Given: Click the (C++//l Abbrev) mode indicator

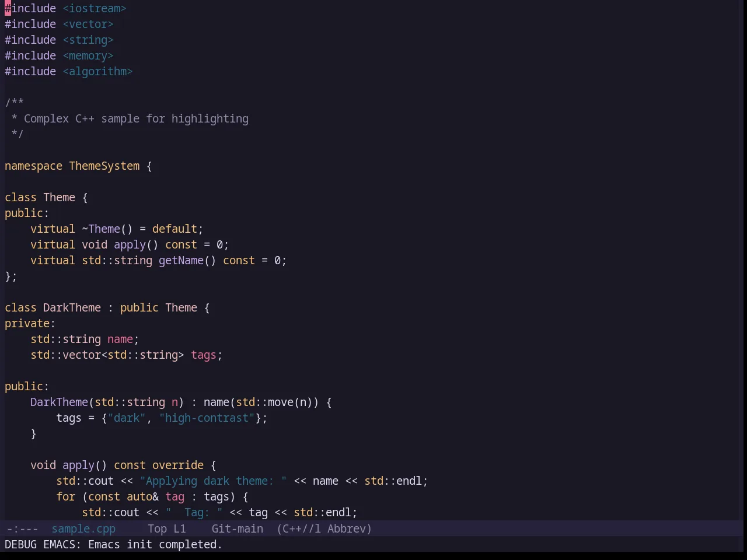Looking at the screenshot, I should [324, 528].
